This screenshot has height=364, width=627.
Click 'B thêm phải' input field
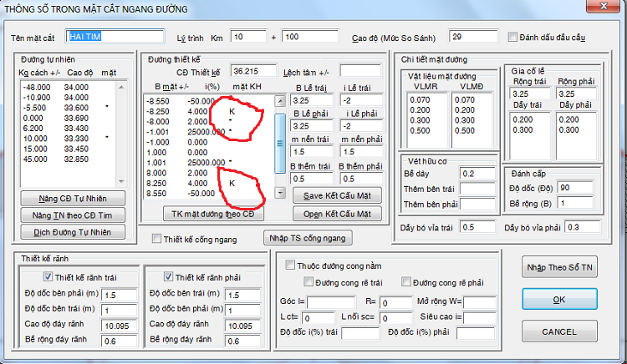(361, 179)
